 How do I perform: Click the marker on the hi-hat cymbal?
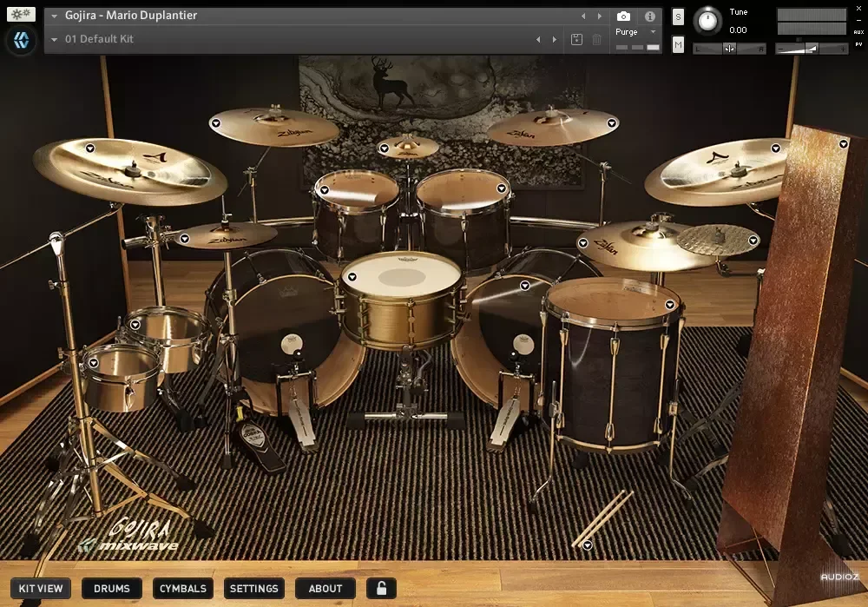[x=184, y=239]
